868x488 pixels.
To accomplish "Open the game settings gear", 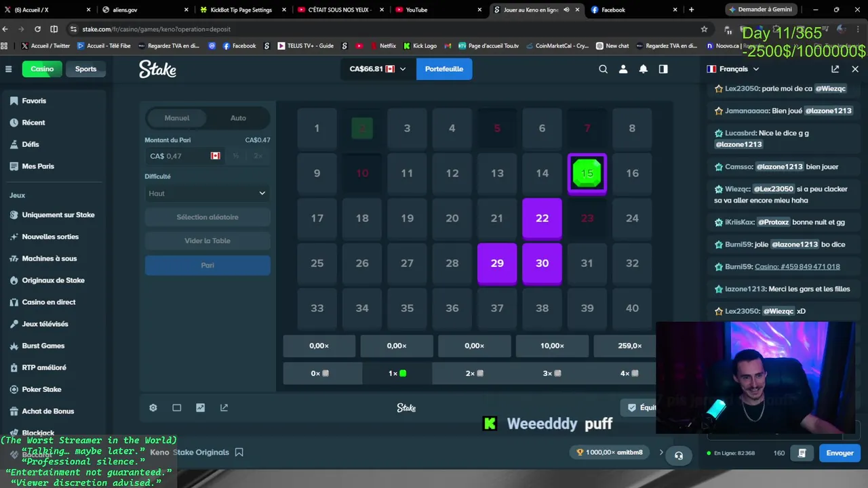I will click(153, 408).
